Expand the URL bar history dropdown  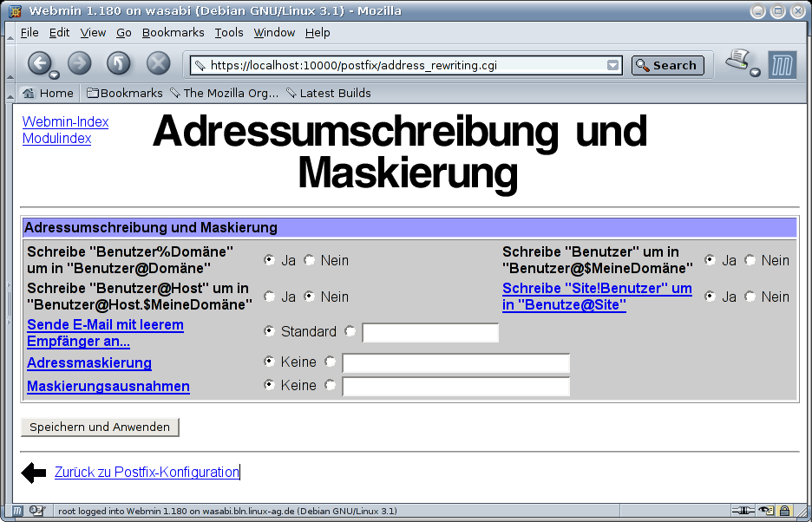tap(612, 65)
